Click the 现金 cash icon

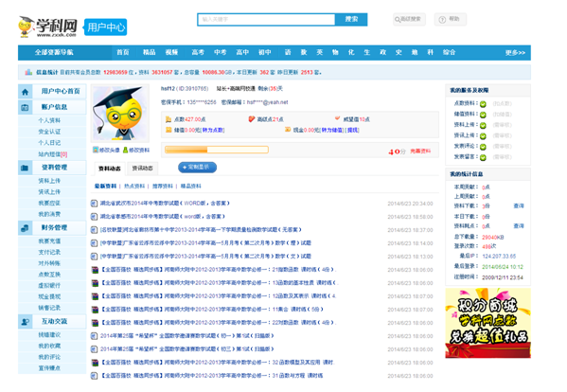[x=288, y=130]
